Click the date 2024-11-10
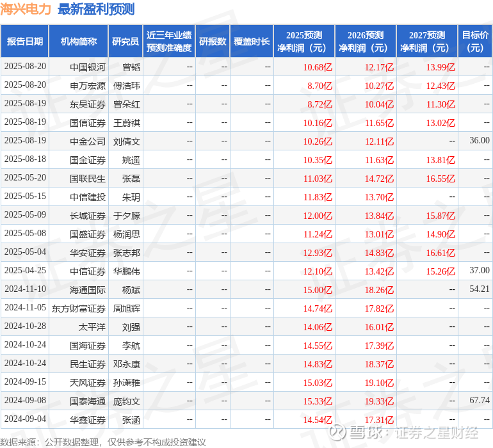The image size is (493, 448). pos(25,289)
